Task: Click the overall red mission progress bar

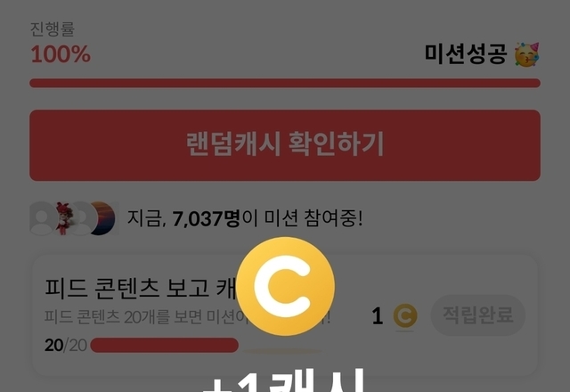Action: point(285,83)
